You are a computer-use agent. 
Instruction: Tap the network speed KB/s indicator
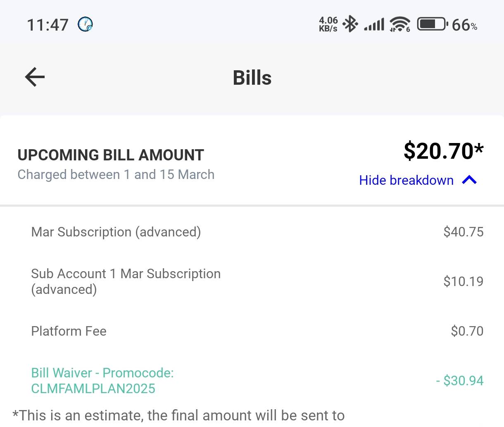(328, 24)
